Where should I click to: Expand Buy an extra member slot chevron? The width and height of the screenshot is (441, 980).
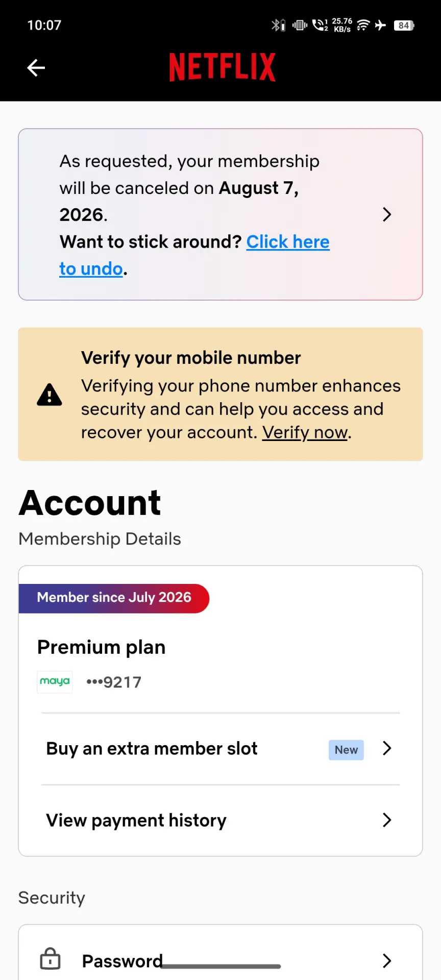click(387, 748)
